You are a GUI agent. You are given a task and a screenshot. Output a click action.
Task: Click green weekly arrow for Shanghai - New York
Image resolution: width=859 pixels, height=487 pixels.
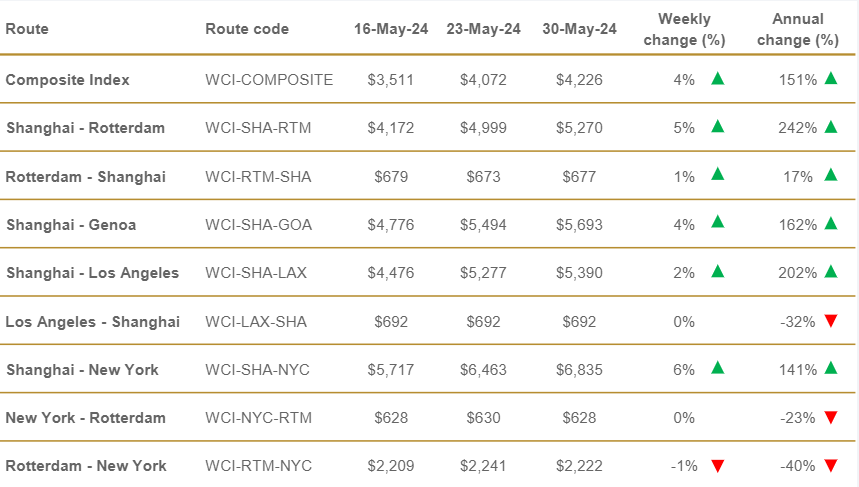(717, 369)
